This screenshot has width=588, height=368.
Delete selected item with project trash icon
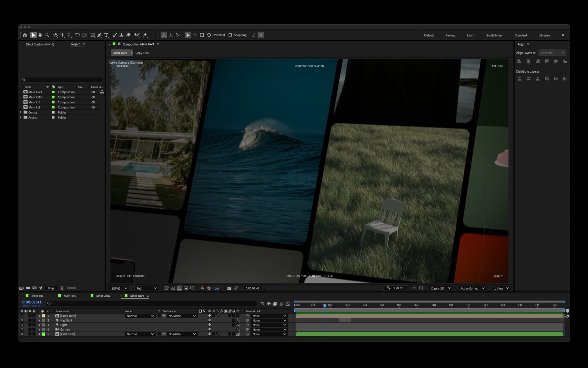point(62,288)
